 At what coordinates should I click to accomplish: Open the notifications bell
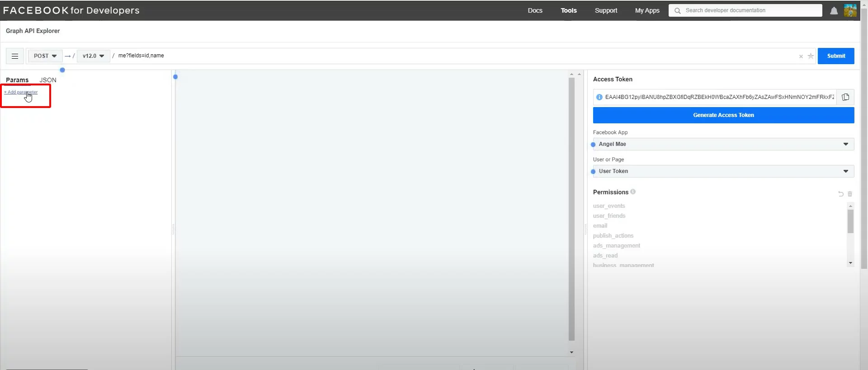[834, 11]
